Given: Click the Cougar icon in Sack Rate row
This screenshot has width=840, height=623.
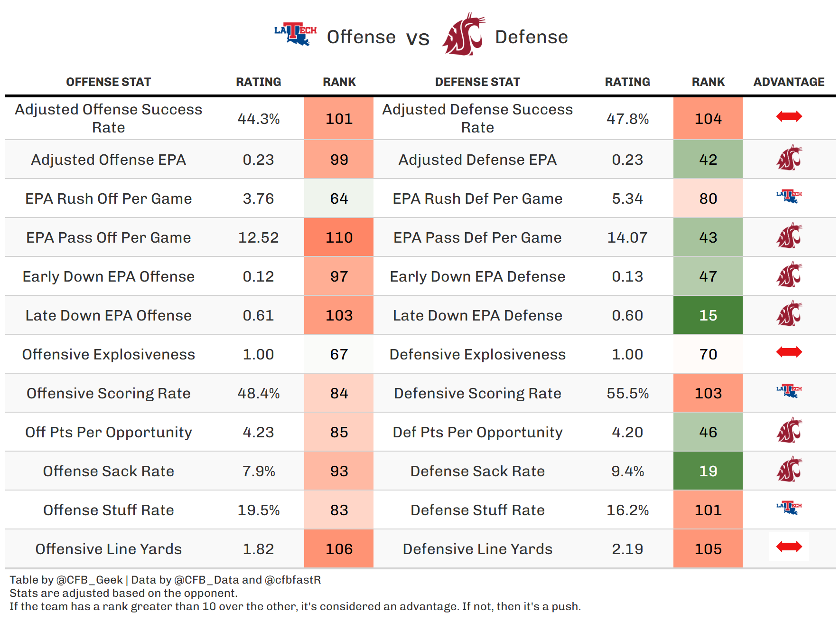Looking at the screenshot, I should point(789,470).
